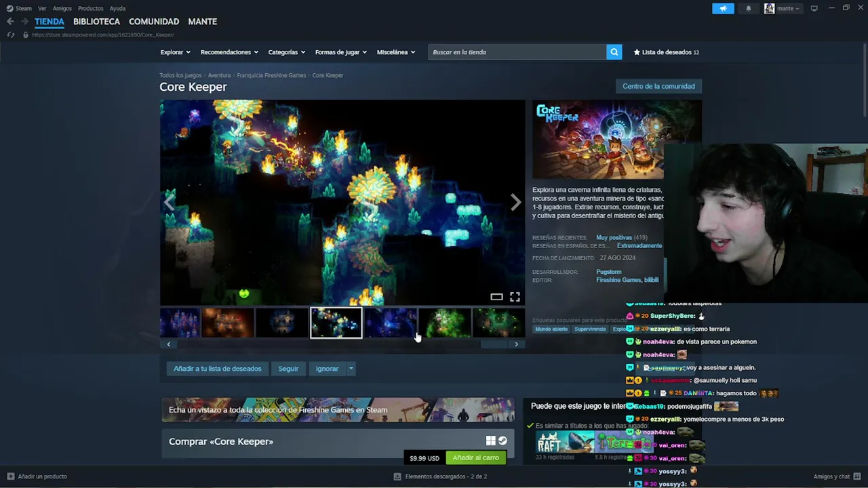
Task: Expand the Formas de jugar dropdown
Action: (x=340, y=52)
